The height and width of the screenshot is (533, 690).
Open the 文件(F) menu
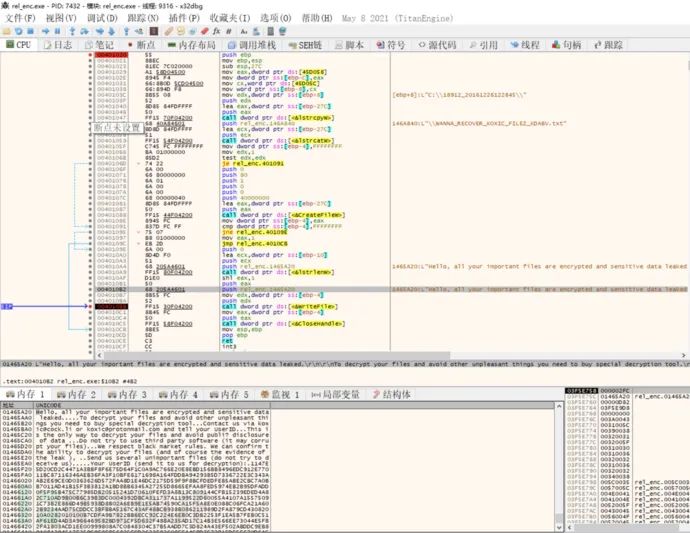coord(20,18)
